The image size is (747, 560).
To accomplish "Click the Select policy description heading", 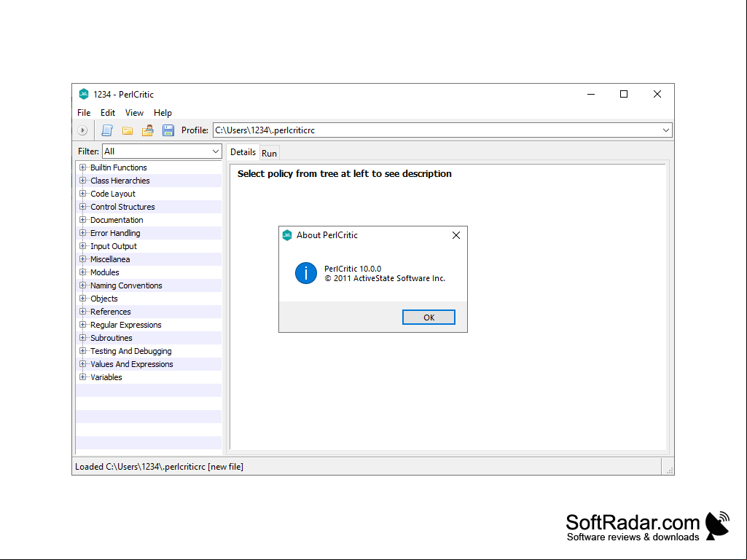I will click(x=345, y=174).
